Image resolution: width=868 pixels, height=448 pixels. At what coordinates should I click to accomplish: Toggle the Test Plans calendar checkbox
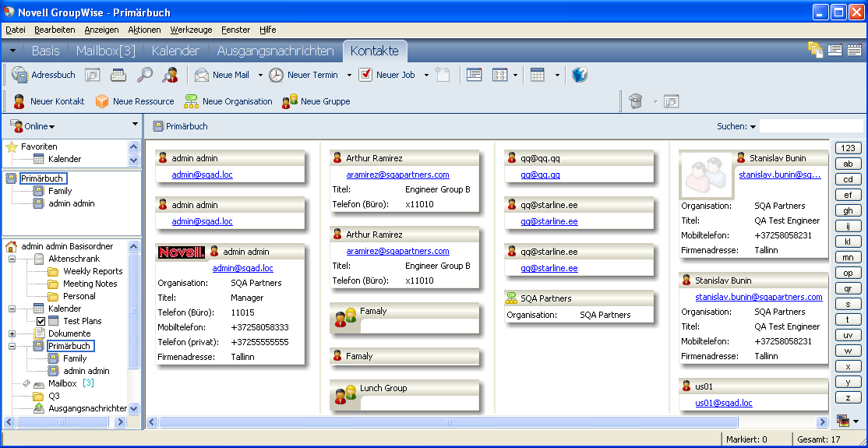coord(41,321)
